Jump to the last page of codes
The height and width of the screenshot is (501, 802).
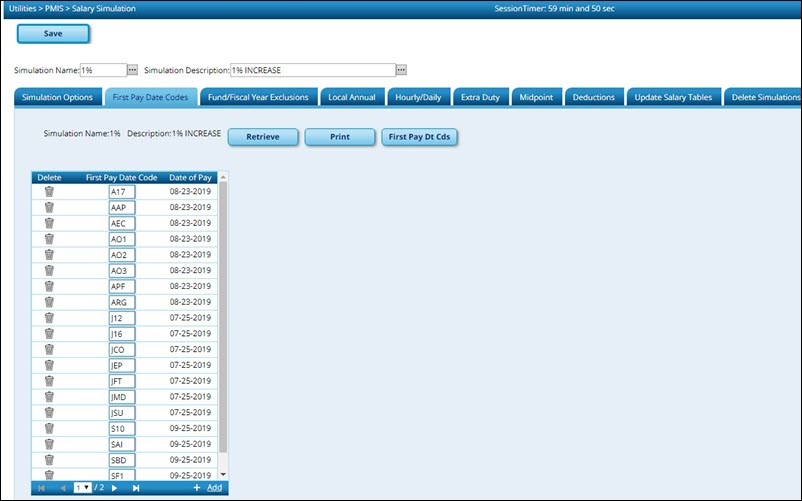pos(136,488)
